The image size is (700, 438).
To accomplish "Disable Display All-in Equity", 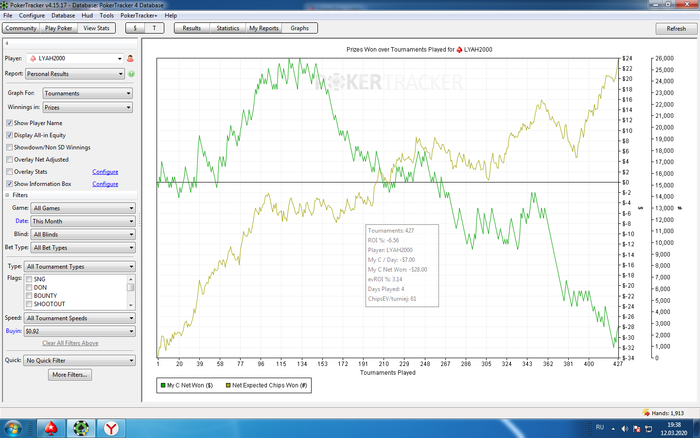I will click(9, 135).
